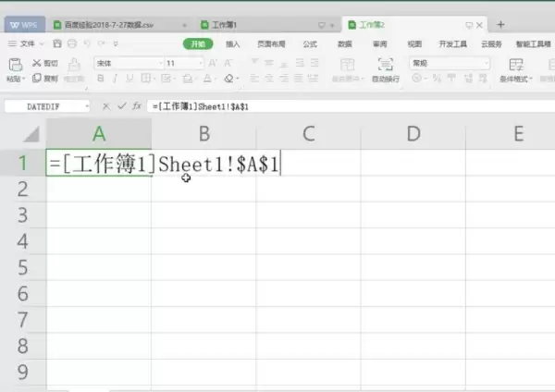Click the Percent style icon
Screen dimensions: 555x392
[x=437, y=79]
